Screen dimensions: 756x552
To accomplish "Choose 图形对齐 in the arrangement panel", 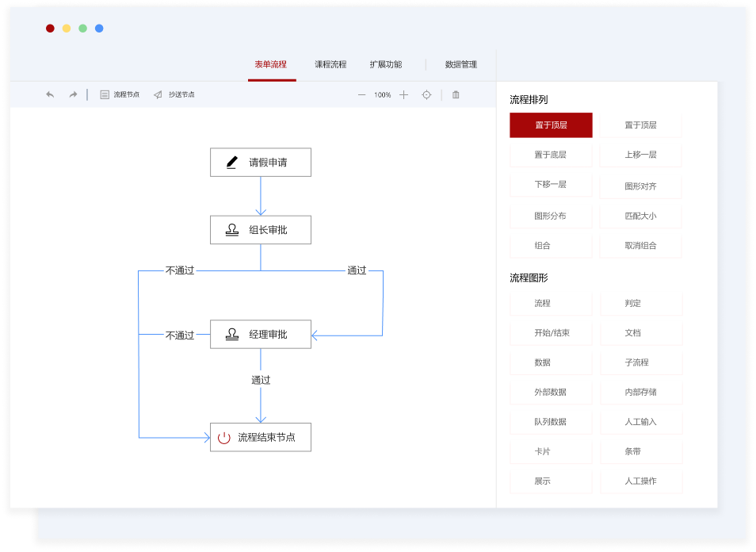I will pyautogui.click(x=640, y=186).
